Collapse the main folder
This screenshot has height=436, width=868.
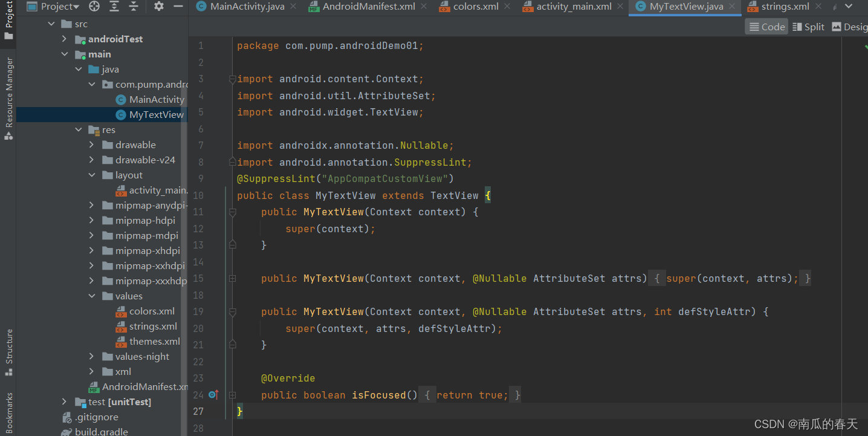pyautogui.click(x=65, y=54)
